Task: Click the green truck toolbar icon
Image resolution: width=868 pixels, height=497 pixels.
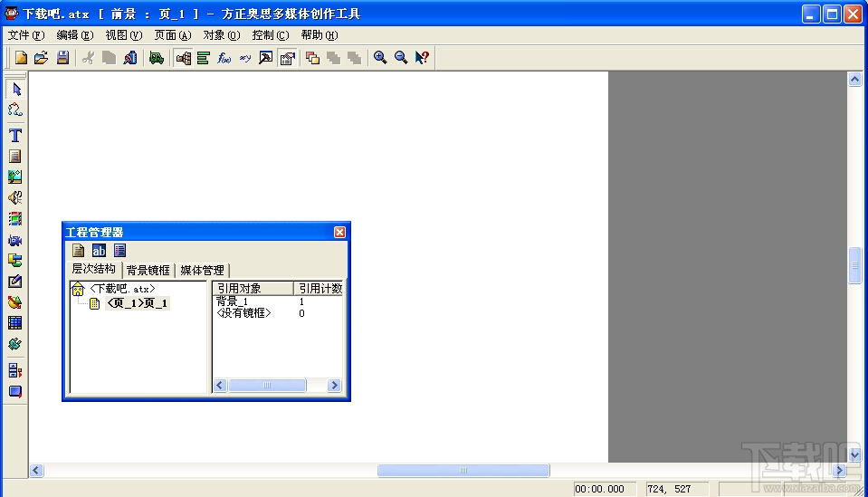Action: [156, 58]
